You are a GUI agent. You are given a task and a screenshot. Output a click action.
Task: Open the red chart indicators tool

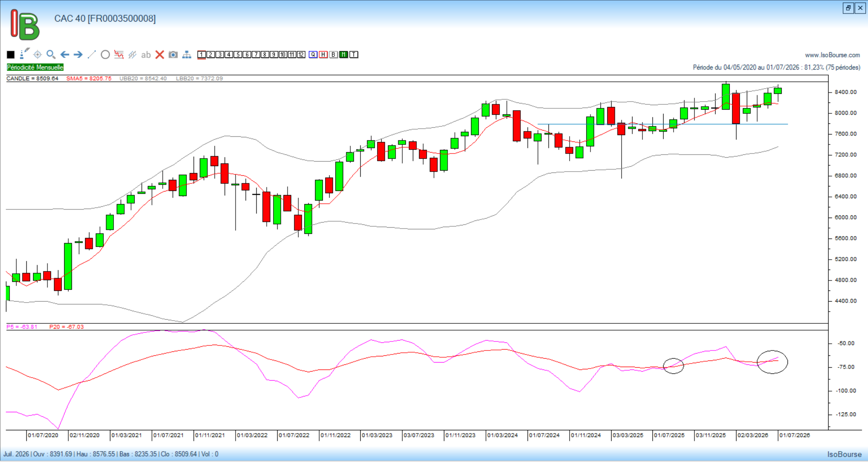(119, 55)
